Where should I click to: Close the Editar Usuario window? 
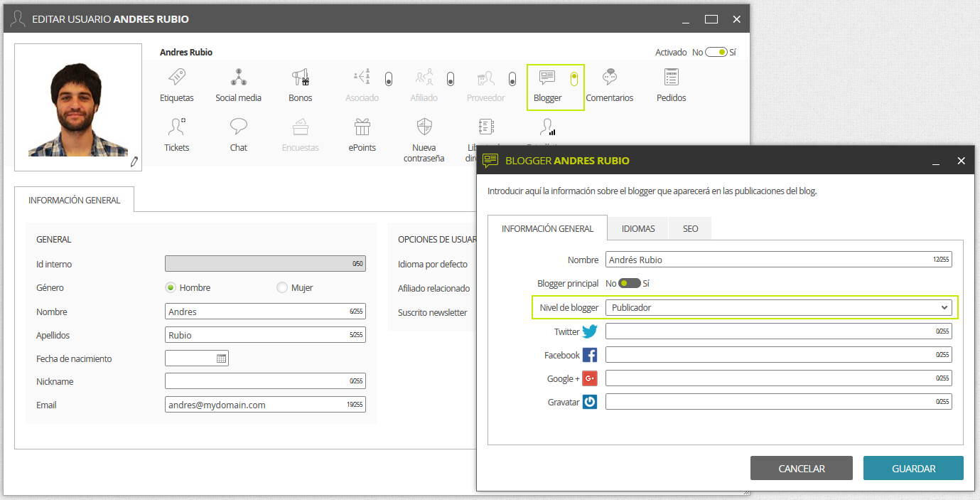click(737, 19)
